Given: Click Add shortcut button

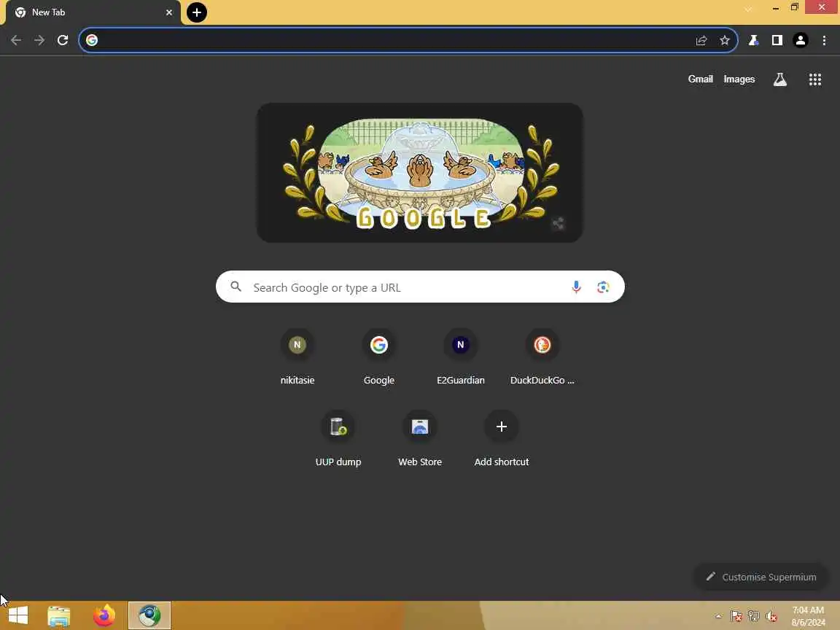Looking at the screenshot, I should point(501,437).
